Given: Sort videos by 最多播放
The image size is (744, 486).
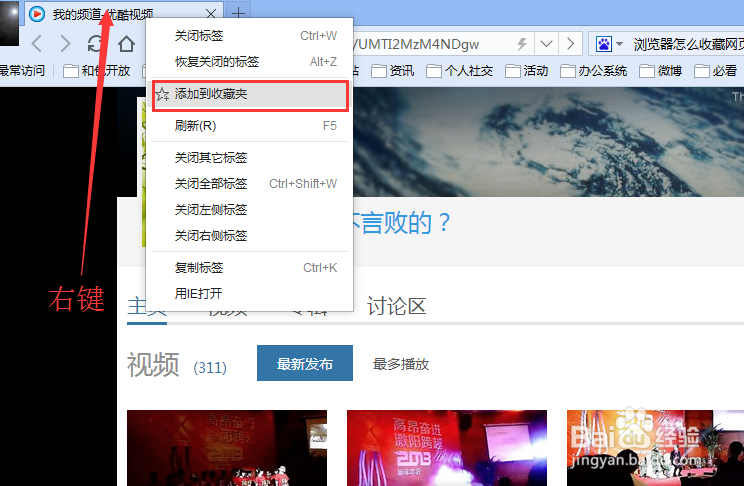Looking at the screenshot, I should point(401,364).
